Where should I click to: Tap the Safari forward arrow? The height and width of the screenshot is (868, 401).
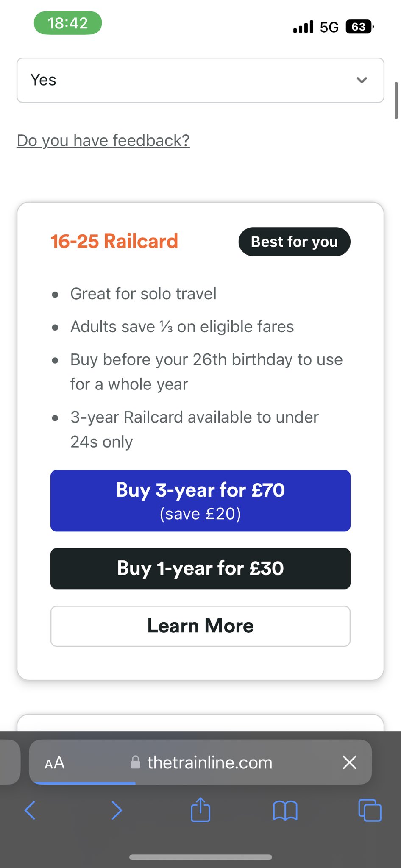click(117, 810)
